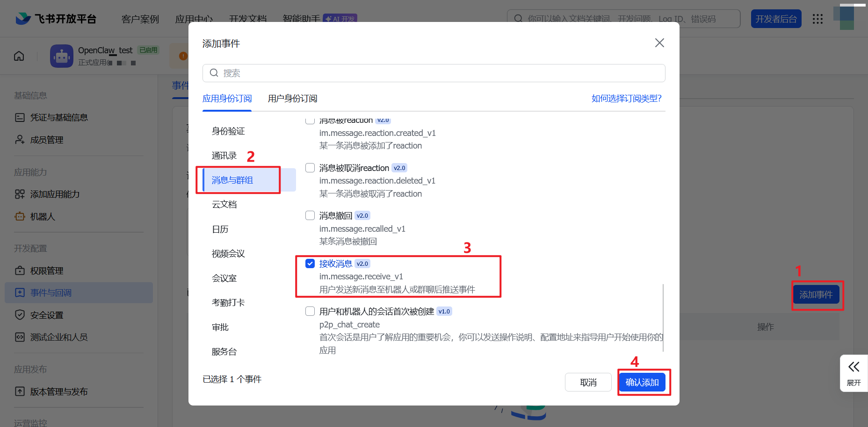The width and height of the screenshot is (868, 427).
Task: Switch to the 用户身份订阅 tab
Action: click(292, 99)
